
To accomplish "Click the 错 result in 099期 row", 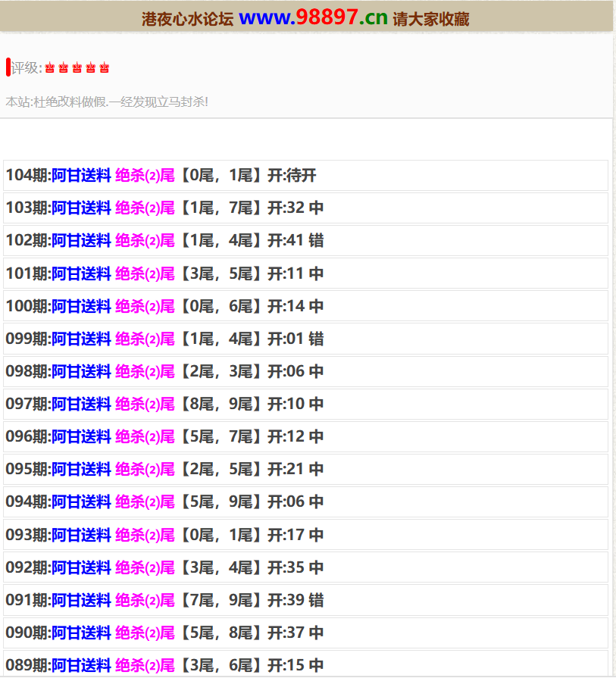I will 316,339.
